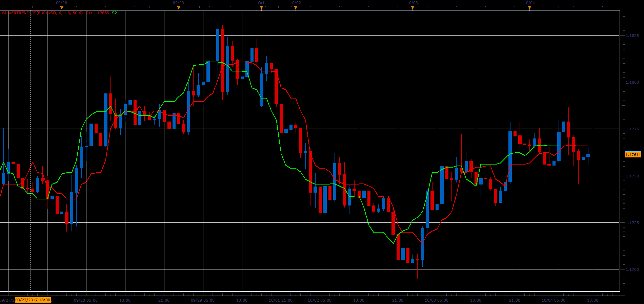Viewport: 644px width, 304px height.
Task: Click the 09/29 05:00 time axis label
Action: (x=203, y=300)
